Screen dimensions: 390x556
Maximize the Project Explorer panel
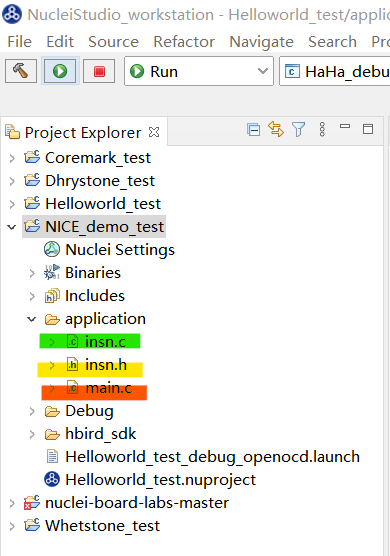[368, 129]
